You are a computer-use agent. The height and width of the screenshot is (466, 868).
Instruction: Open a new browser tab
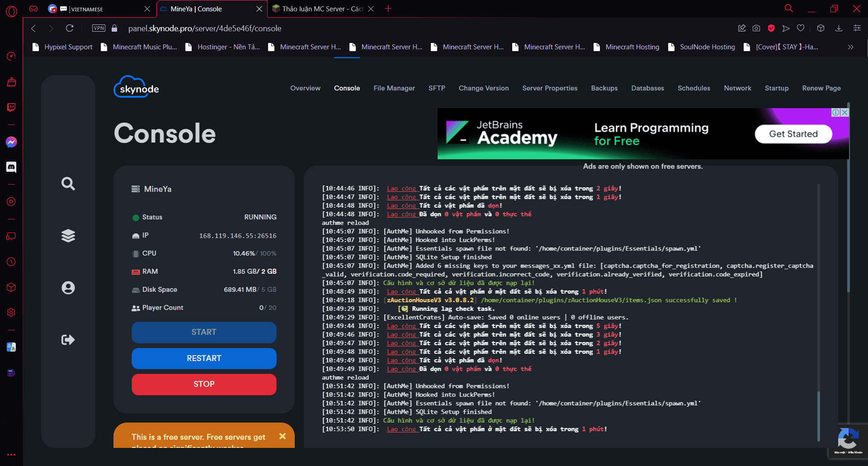(388, 9)
